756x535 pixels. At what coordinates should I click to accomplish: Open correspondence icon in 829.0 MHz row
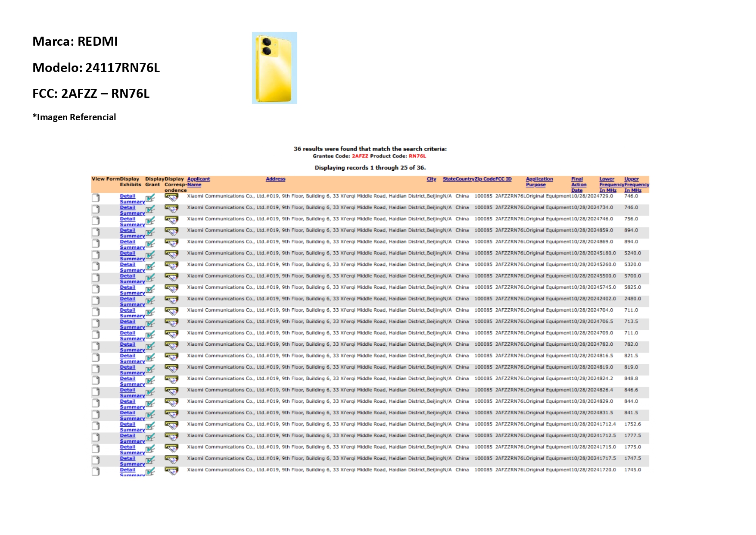click(x=171, y=403)
